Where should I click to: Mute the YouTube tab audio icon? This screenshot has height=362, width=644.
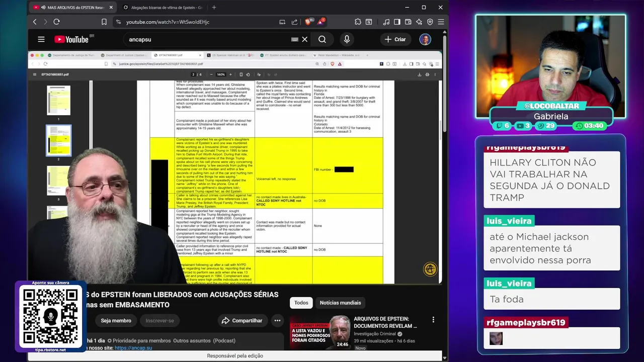pos(42,8)
